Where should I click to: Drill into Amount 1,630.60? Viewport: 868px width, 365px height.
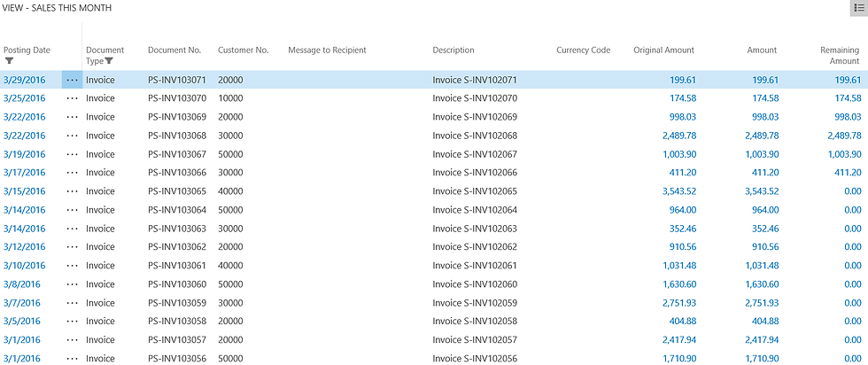[763, 284]
